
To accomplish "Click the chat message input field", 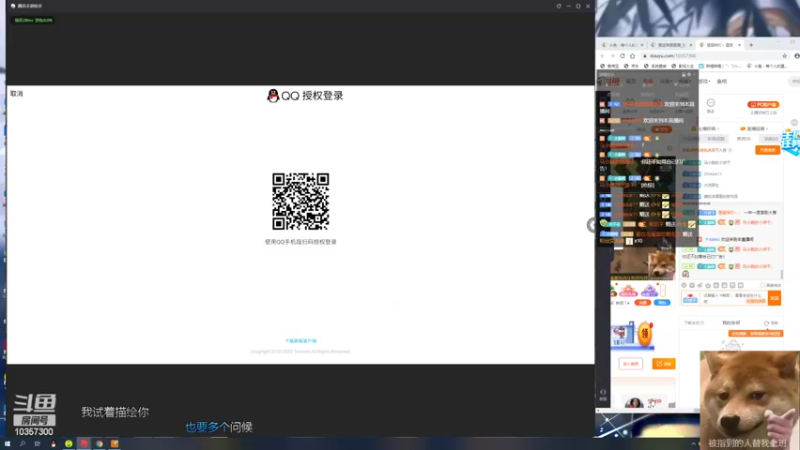I will point(734,298).
